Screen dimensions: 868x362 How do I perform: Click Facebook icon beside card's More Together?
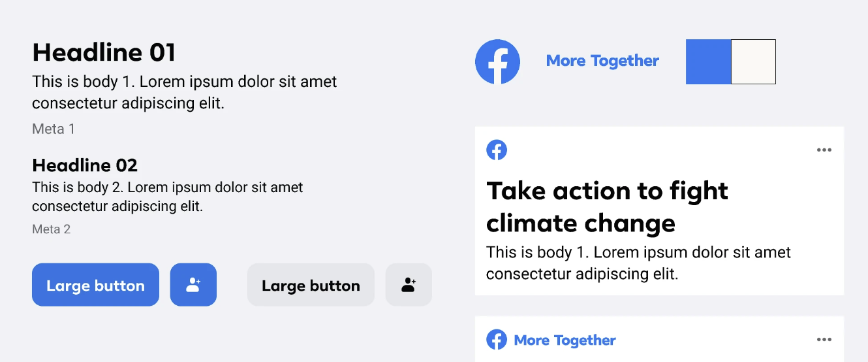click(x=497, y=340)
